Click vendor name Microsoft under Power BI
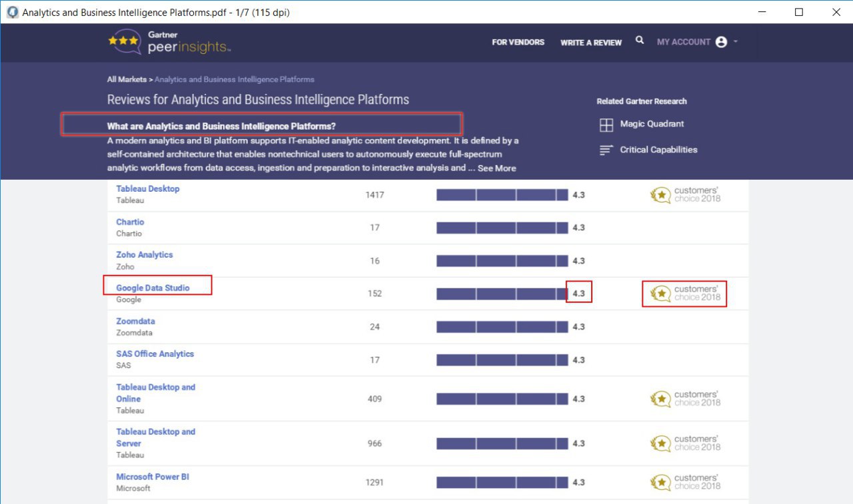 click(x=133, y=488)
